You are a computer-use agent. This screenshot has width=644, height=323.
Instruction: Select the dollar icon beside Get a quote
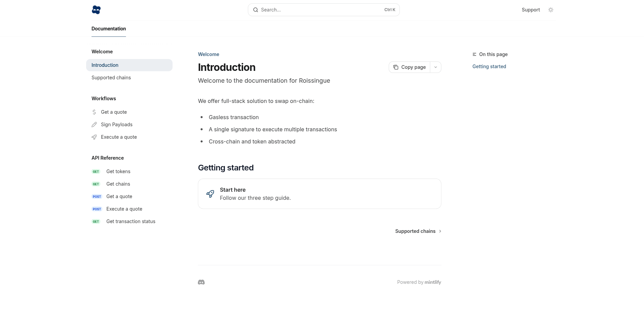94,112
